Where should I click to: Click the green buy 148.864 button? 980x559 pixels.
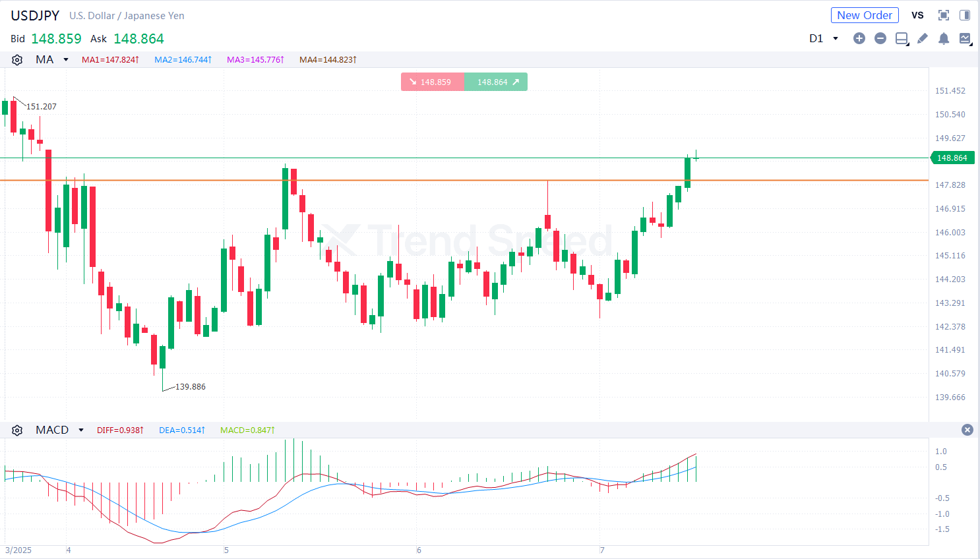pyautogui.click(x=496, y=82)
